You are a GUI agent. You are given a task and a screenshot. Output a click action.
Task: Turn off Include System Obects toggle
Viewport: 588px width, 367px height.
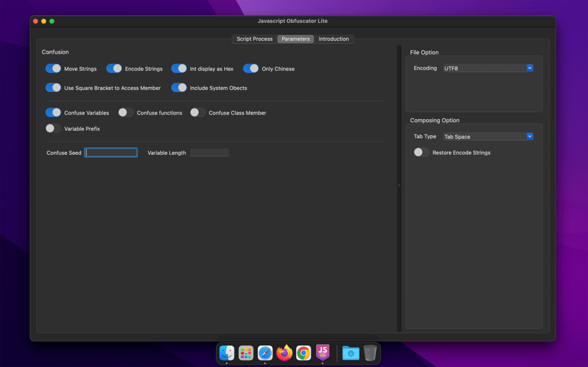pos(179,88)
